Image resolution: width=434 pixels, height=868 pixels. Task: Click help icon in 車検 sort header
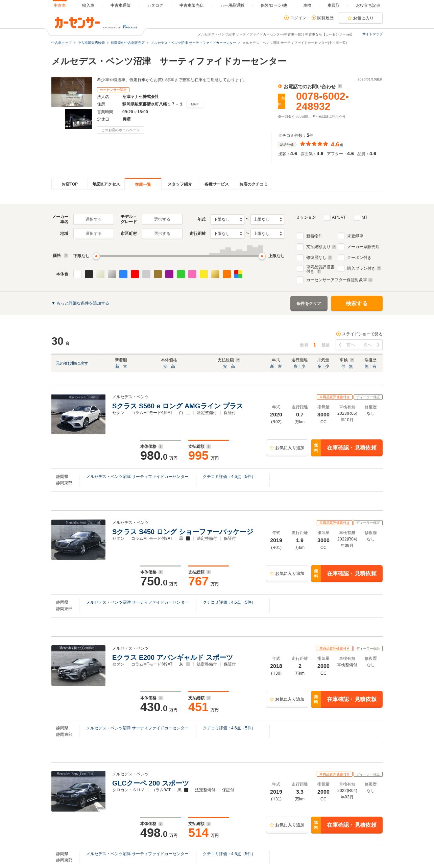tap(352, 360)
